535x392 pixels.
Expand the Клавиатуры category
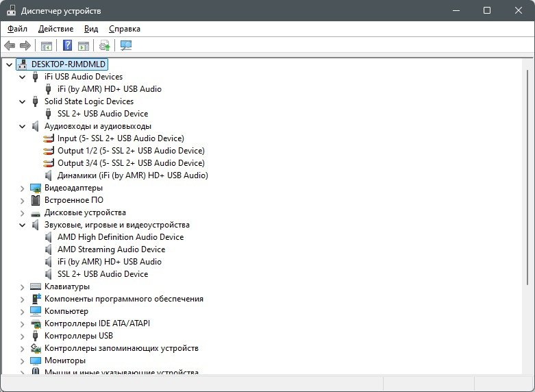pos(23,287)
